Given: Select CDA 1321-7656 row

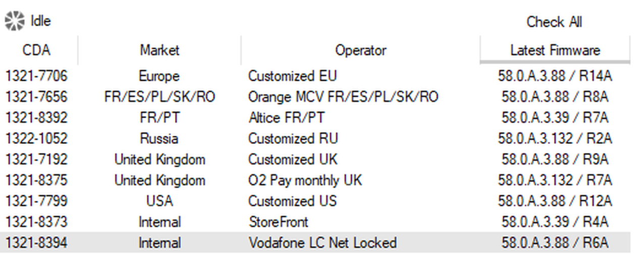Looking at the screenshot, I should pos(36,97).
